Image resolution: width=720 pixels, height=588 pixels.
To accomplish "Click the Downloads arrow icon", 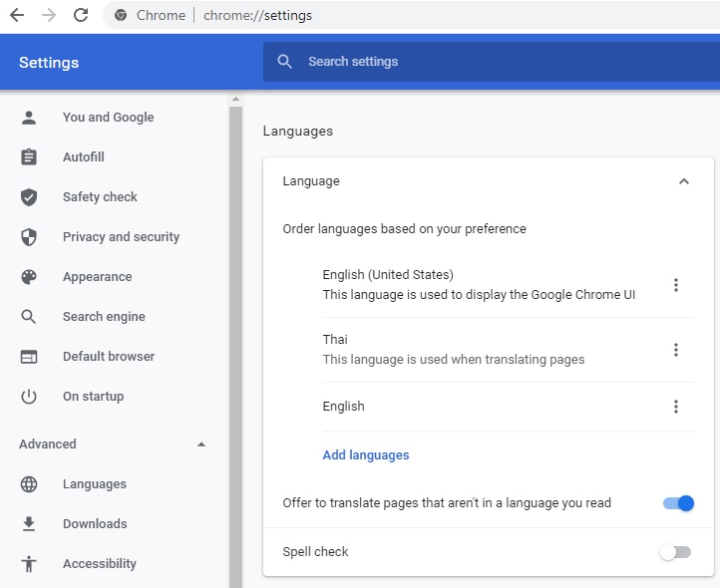I will (x=29, y=524).
